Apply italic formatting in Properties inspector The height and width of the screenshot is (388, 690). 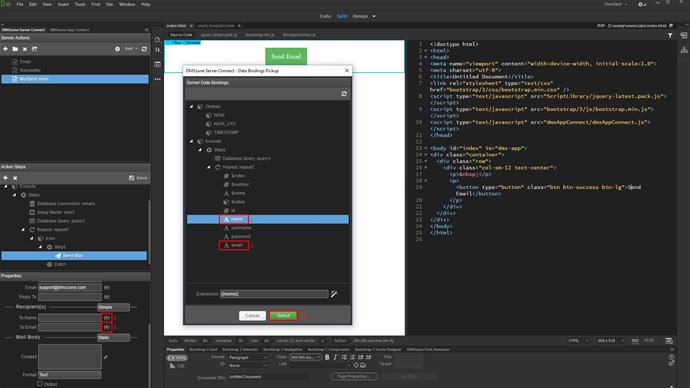[335, 357]
